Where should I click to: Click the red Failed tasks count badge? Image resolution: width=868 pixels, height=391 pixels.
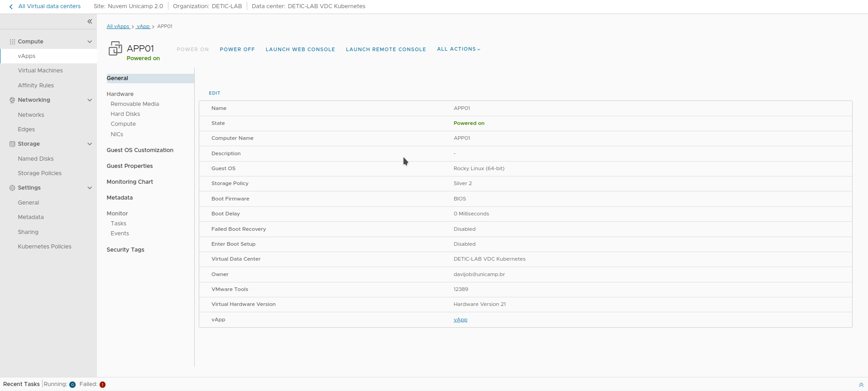[103, 385]
